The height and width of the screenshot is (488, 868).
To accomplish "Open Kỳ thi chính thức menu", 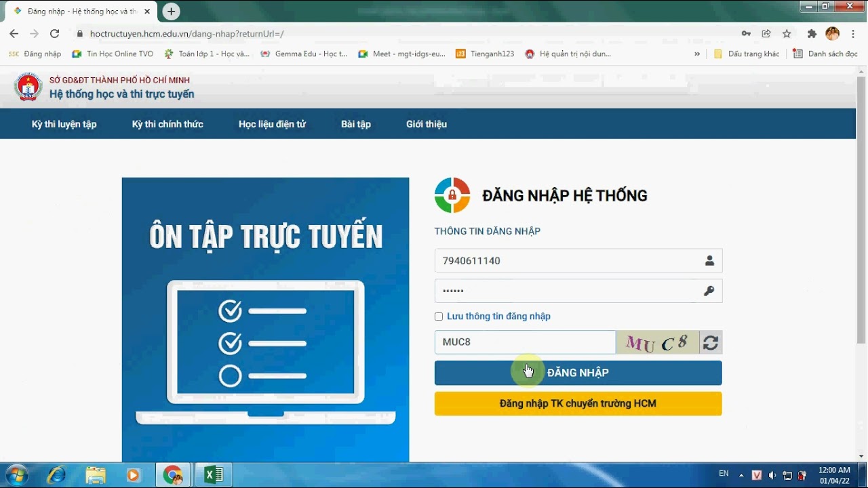I will point(167,124).
